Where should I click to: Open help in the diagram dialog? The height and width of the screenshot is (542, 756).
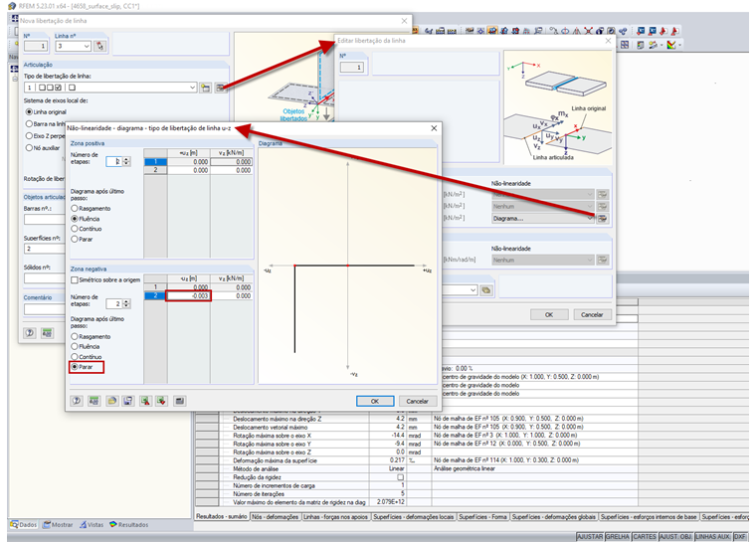[77, 401]
